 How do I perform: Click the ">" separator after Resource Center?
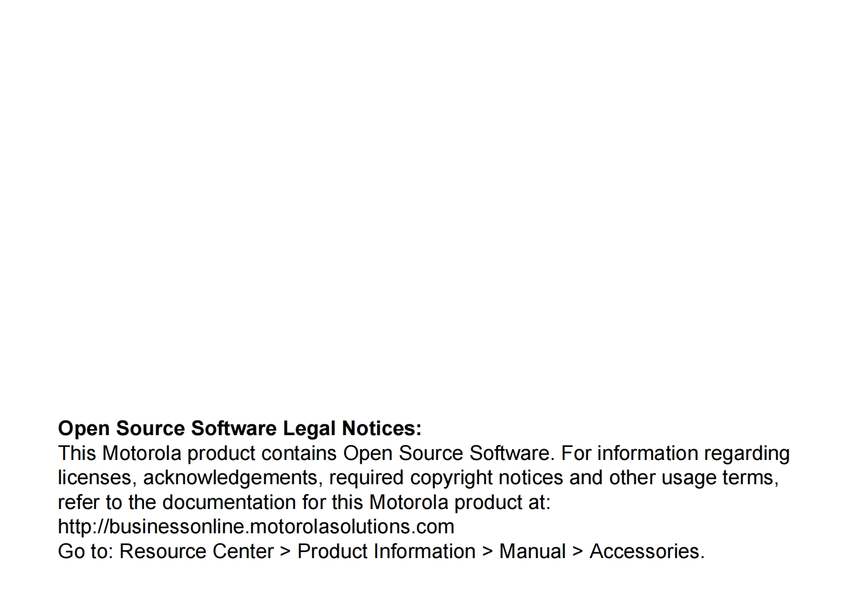285,552
